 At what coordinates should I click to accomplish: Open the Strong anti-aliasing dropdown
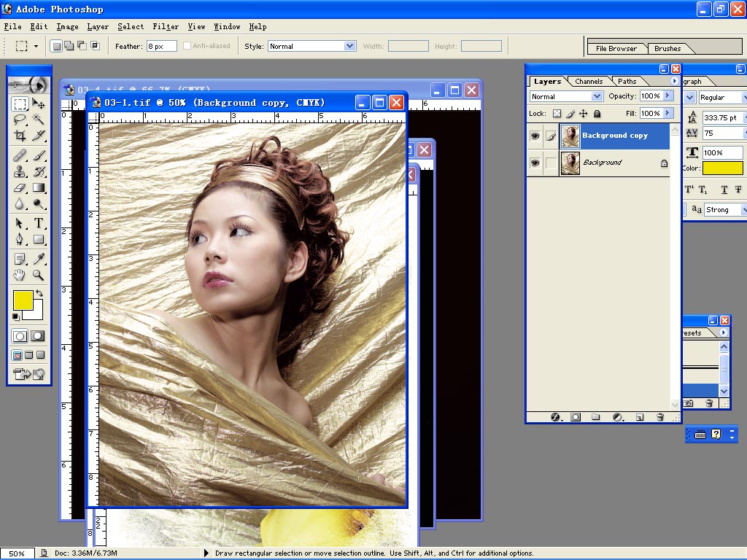click(x=743, y=209)
